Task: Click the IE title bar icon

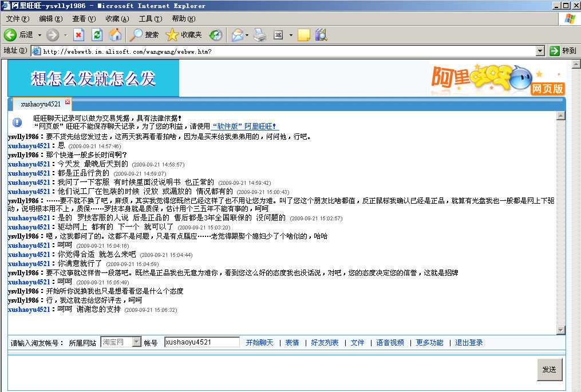Action: (5, 6)
